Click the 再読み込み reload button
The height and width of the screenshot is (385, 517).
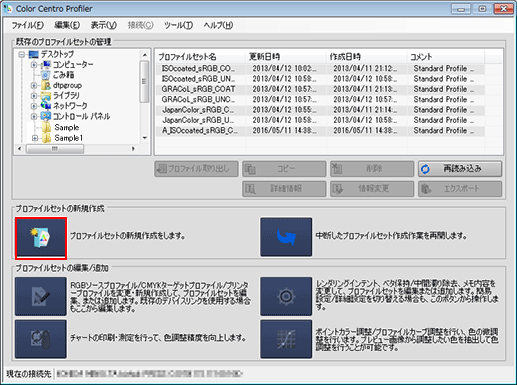point(460,169)
